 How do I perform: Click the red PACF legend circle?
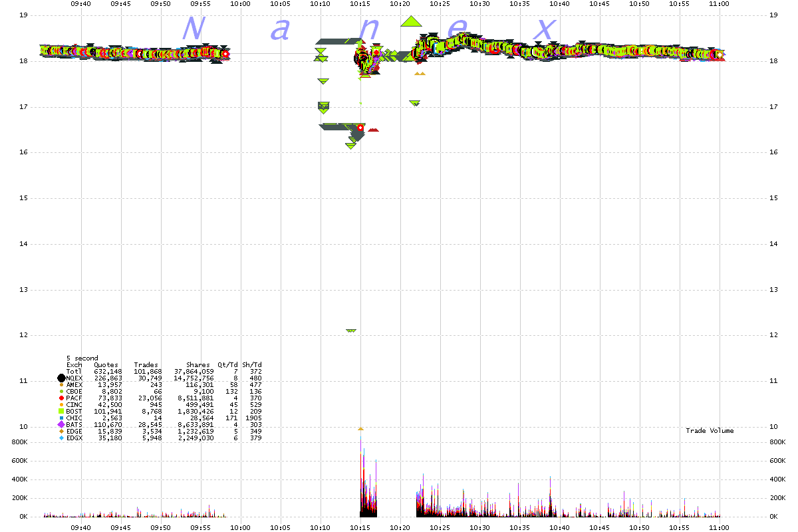(61, 398)
